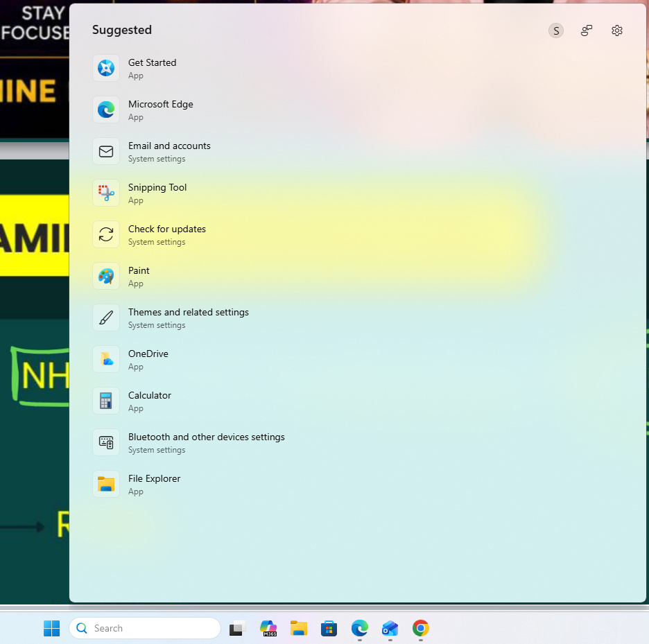Open Bluetooth and other devices settings
This screenshot has height=644, width=649.
[189, 442]
